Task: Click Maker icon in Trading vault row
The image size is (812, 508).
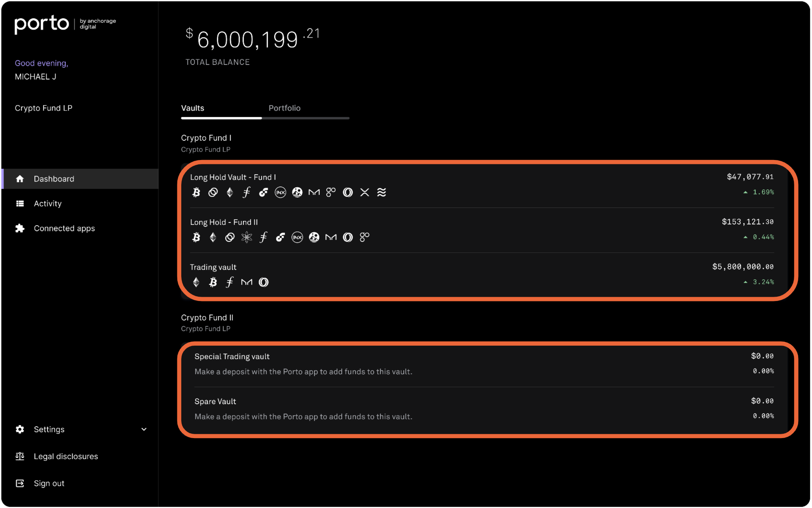Action: [247, 282]
